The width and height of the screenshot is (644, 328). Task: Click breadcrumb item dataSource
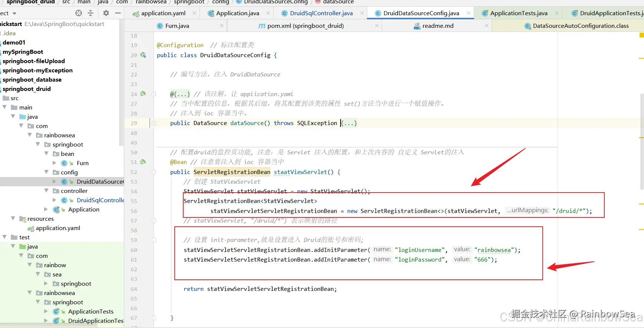tap(338, 2)
